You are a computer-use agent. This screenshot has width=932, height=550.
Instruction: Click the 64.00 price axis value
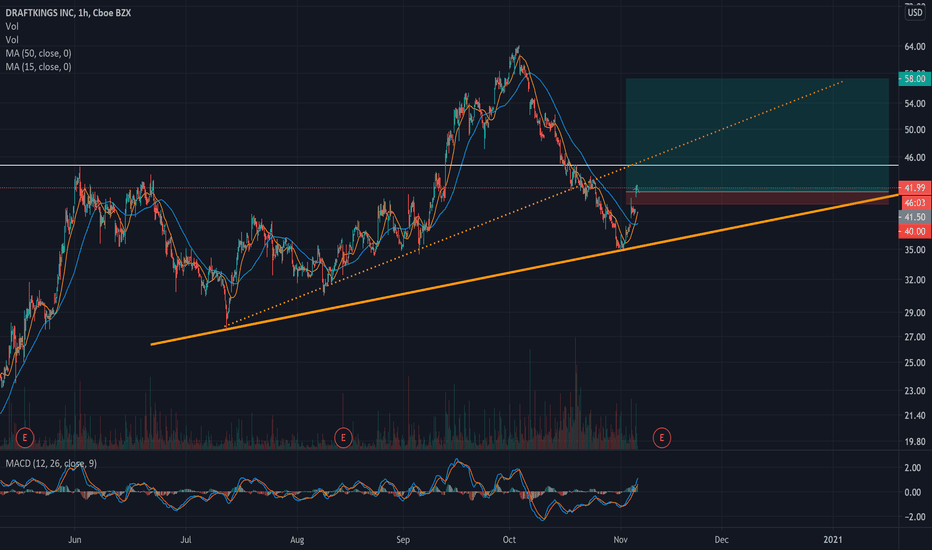click(915, 46)
